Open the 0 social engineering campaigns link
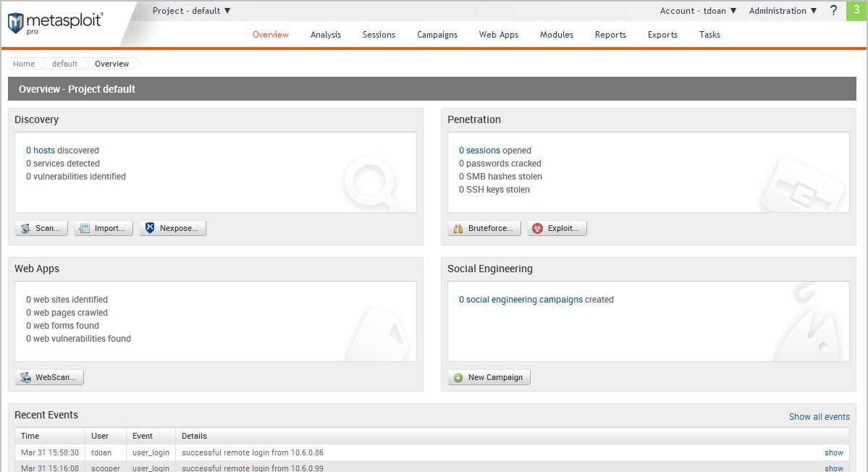Image resolution: width=868 pixels, height=472 pixels. point(521,300)
